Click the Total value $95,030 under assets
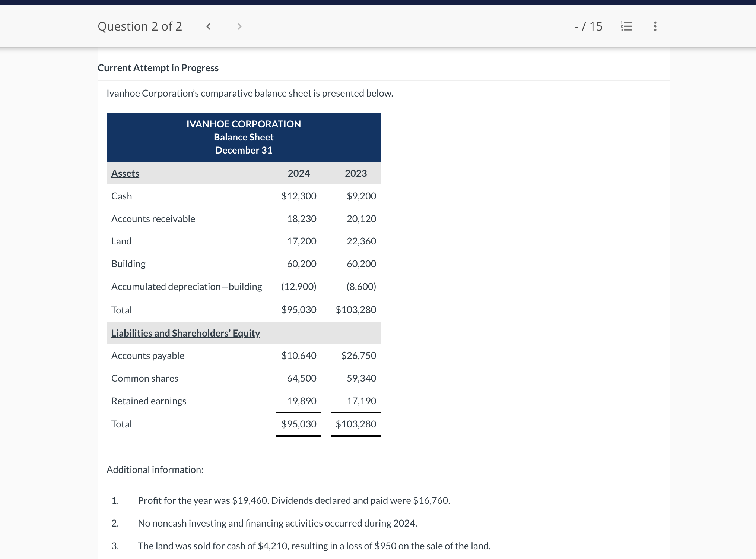756x559 pixels. click(298, 309)
